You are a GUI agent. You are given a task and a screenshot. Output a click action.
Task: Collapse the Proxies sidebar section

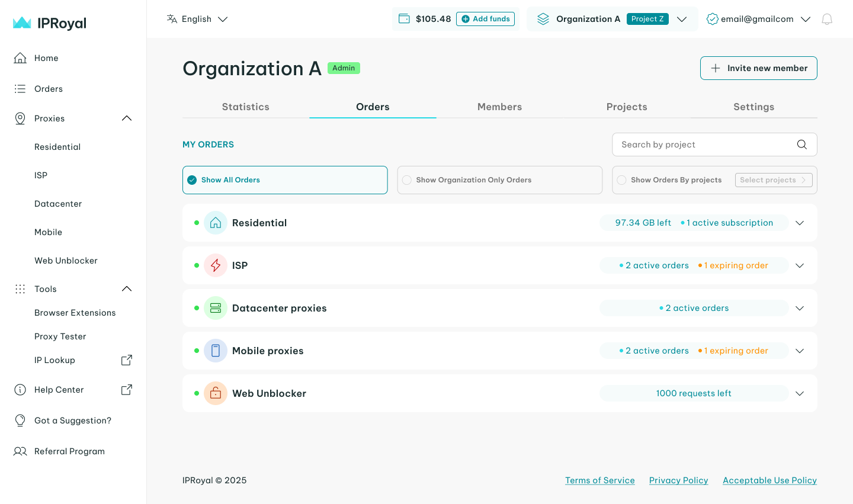pos(126,118)
